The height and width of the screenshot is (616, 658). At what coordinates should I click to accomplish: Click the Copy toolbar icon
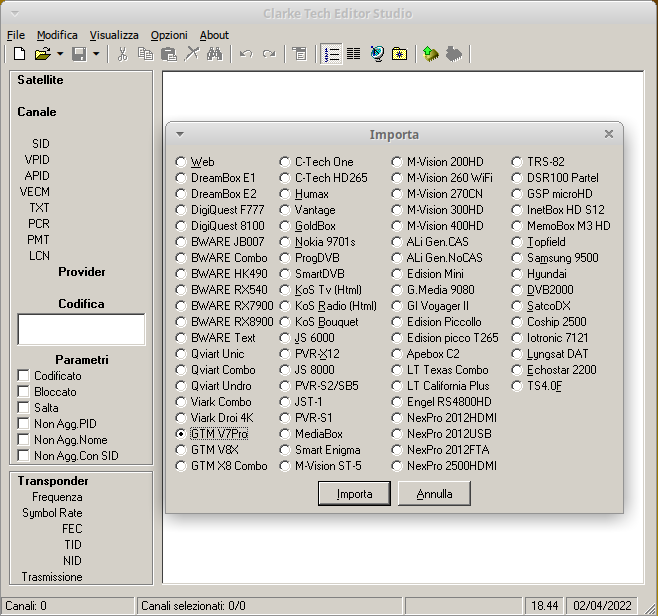(146, 54)
